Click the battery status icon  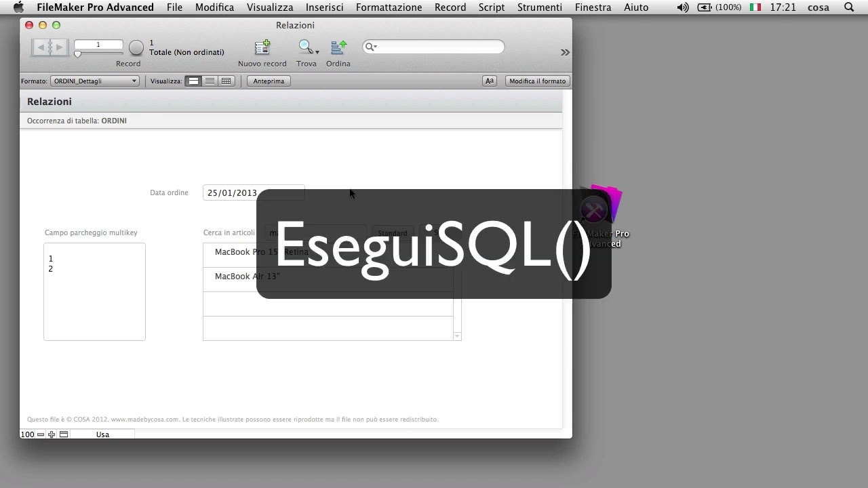[x=705, y=7]
